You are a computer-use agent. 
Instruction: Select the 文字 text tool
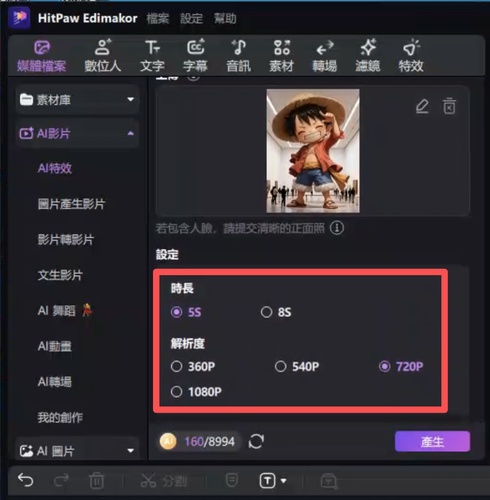tap(152, 56)
